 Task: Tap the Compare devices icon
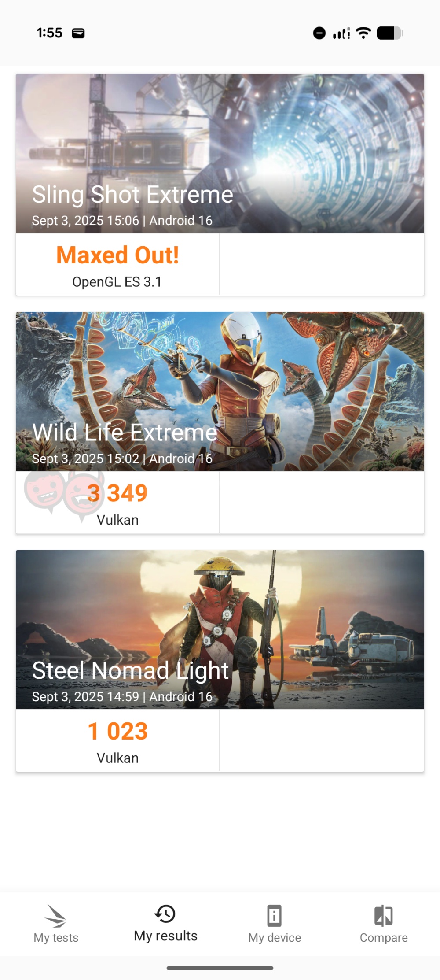pyautogui.click(x=384, y=916)
